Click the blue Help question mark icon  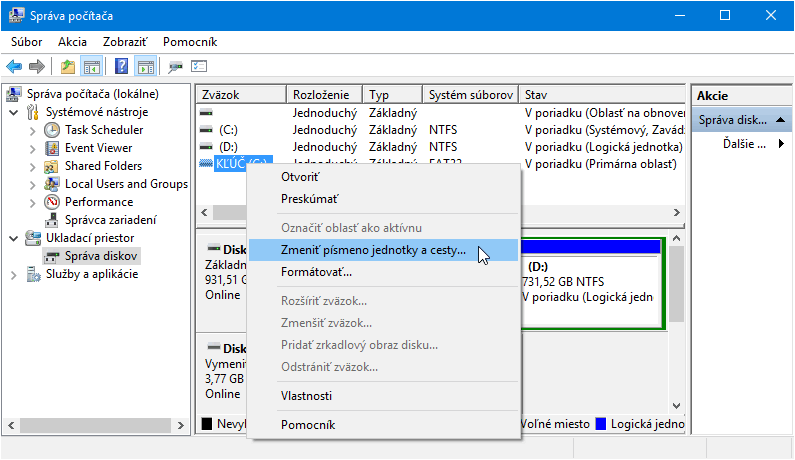(x=121, y=67)
